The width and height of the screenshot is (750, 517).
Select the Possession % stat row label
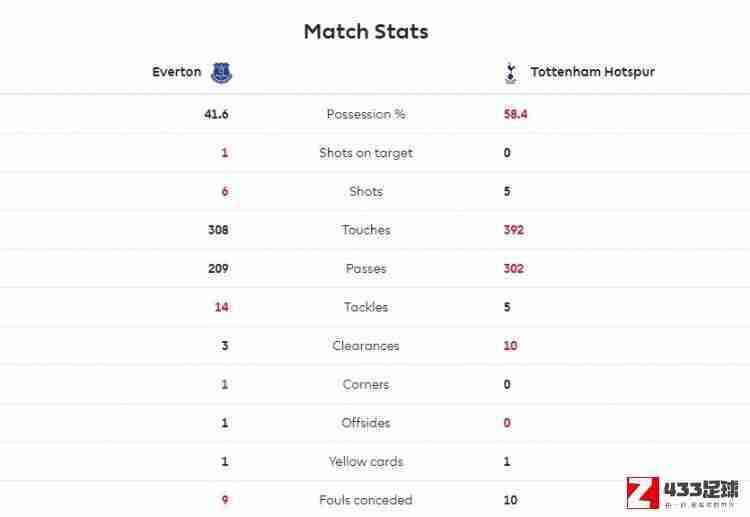coord(366,114)
